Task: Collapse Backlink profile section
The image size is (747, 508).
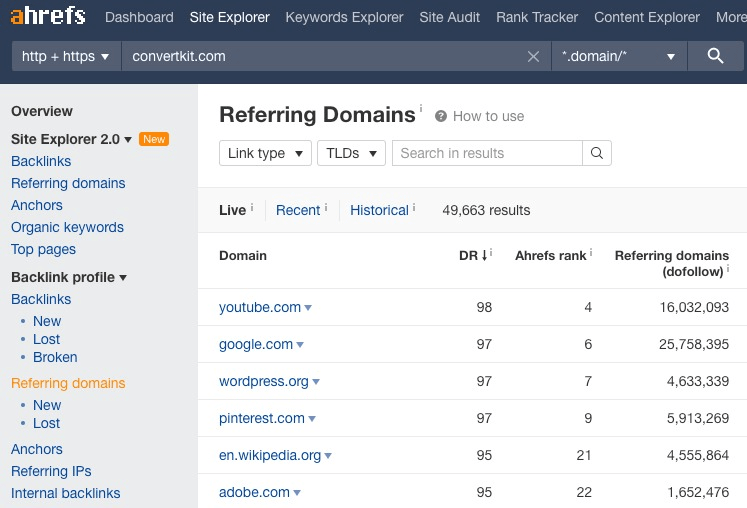Action: point(123,278)
